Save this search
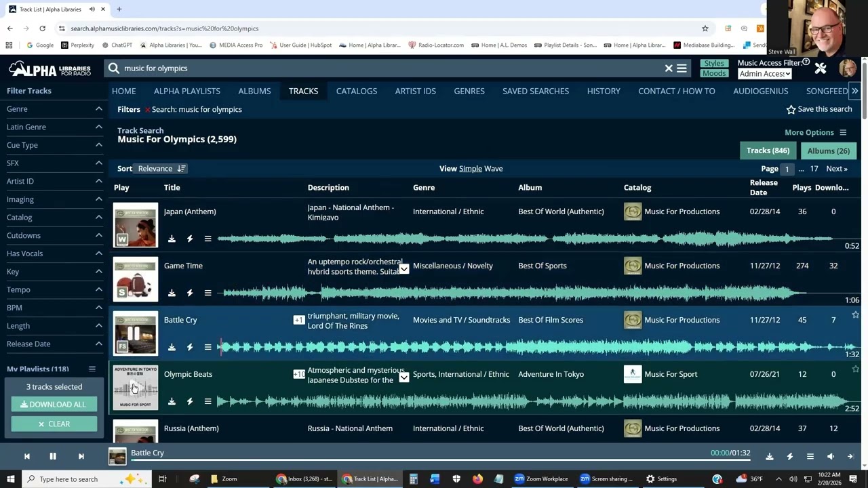This screenshot has height=488, width=868. point(819,109)
